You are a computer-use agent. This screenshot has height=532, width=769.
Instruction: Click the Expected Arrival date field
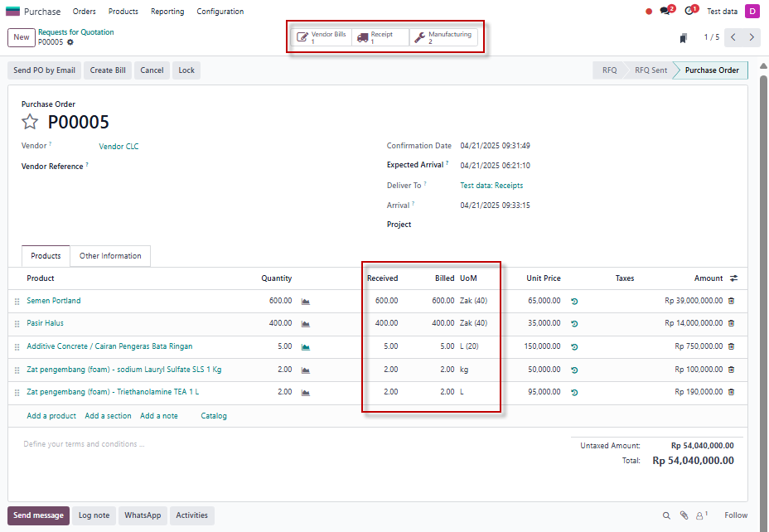pyautogui.click(x=496, y=166)
